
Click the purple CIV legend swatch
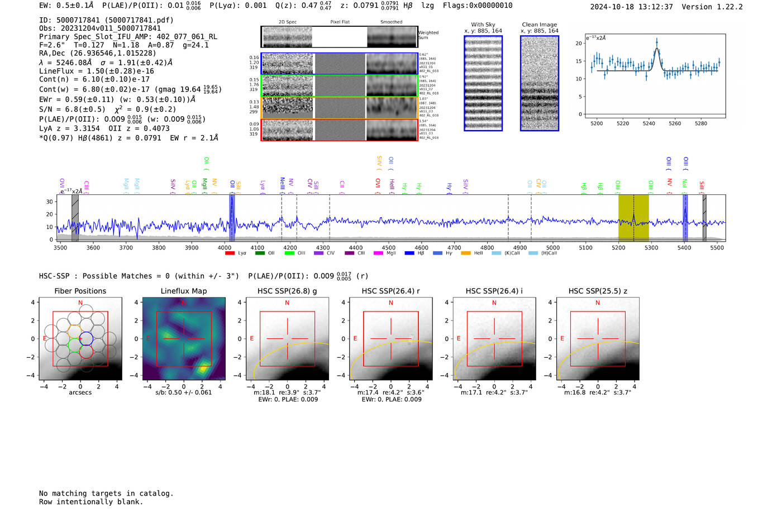pos(319,253)
